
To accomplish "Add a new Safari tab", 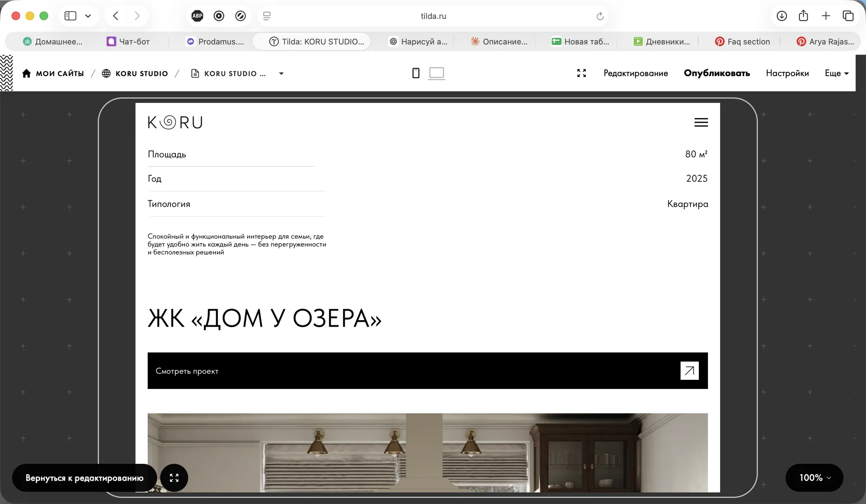I will click(x=826, y=16).
